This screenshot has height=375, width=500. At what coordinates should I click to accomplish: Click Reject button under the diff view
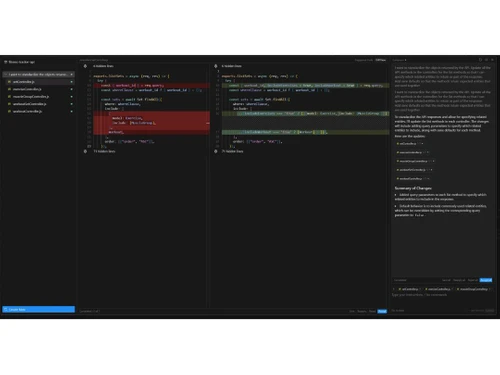[x=372, y=311]
